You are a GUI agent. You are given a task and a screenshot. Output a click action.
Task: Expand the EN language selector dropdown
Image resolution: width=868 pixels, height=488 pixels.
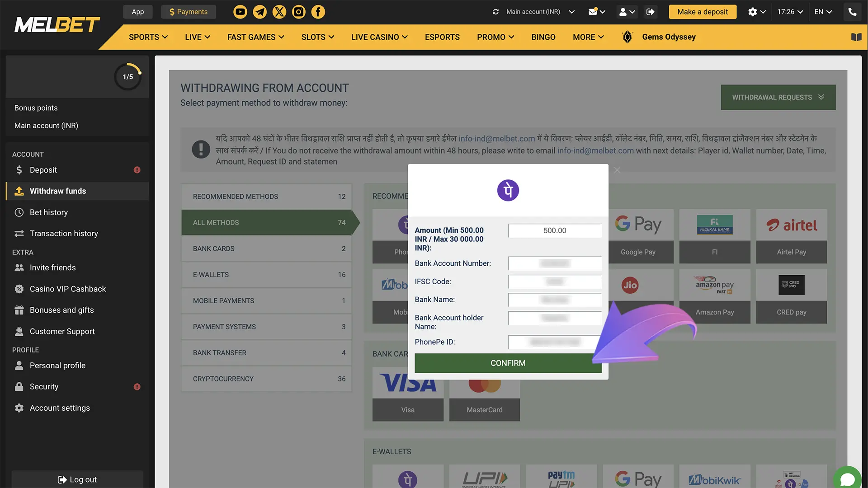coord(823,11)
